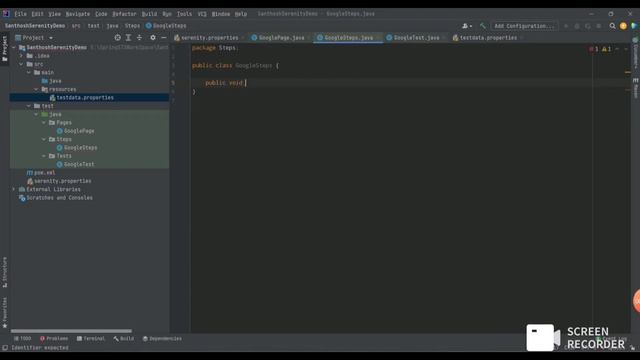This screenshot has height=360, width=640.
Task: Click the Expand All icon in Project panel
Action: pos(128,38)
